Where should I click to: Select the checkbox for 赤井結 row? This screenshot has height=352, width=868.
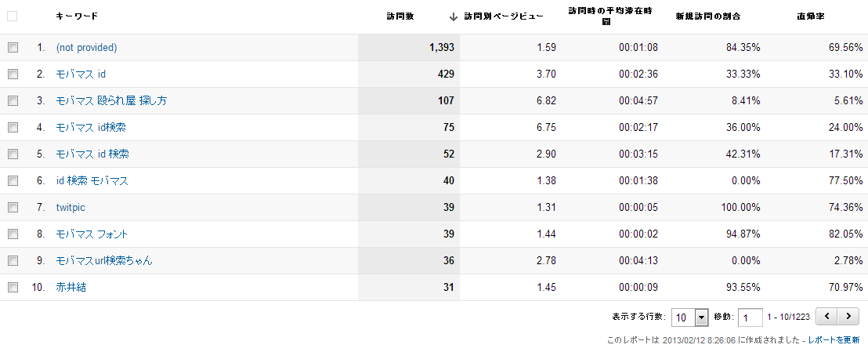(x=13, y=288)
